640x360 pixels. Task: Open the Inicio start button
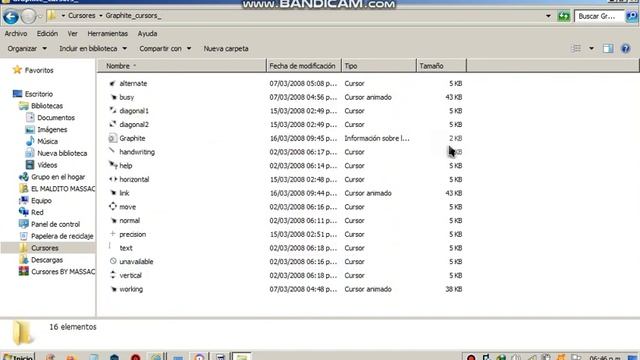(x=18, y=356)
